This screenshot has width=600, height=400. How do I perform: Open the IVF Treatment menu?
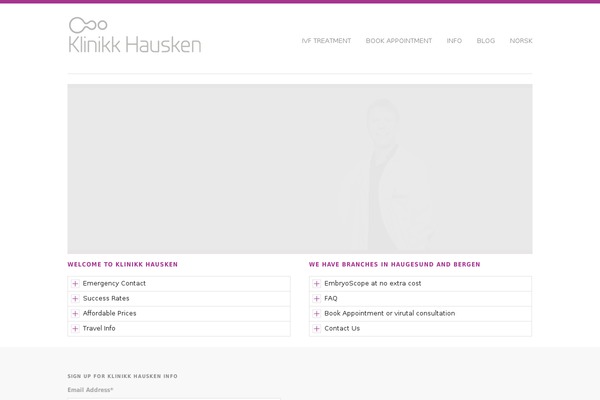click(x=326, y=41)
